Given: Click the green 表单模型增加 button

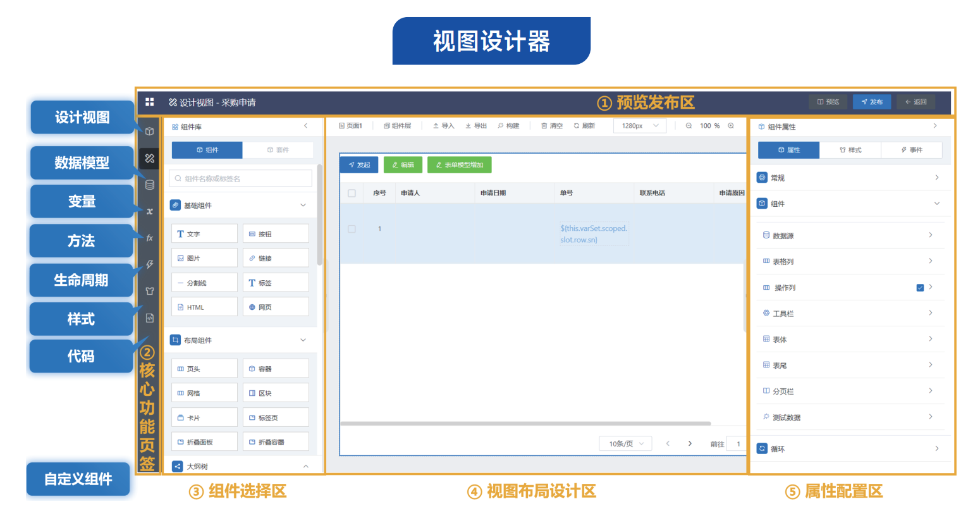Looking at the screenshot, I should coord(459,164).
